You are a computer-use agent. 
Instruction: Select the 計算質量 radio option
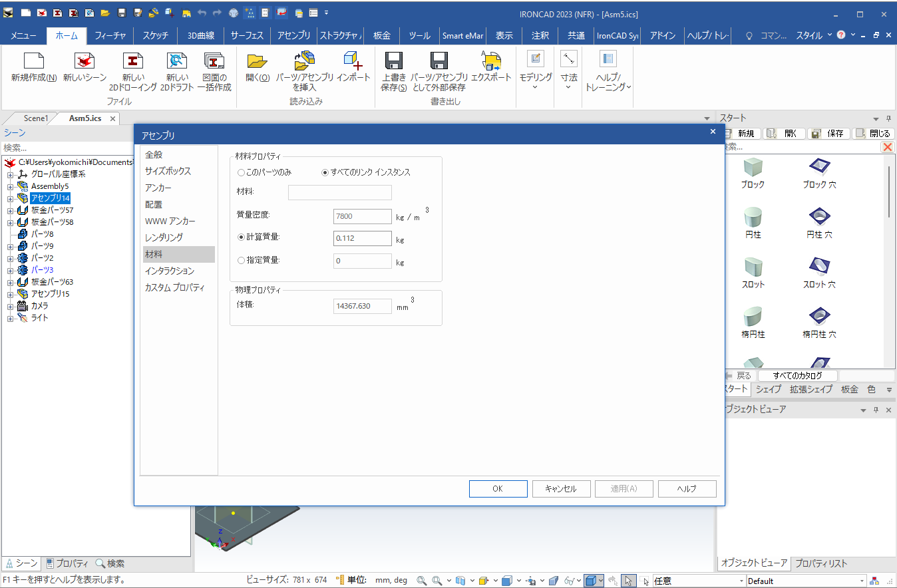[x=241, y=237]
